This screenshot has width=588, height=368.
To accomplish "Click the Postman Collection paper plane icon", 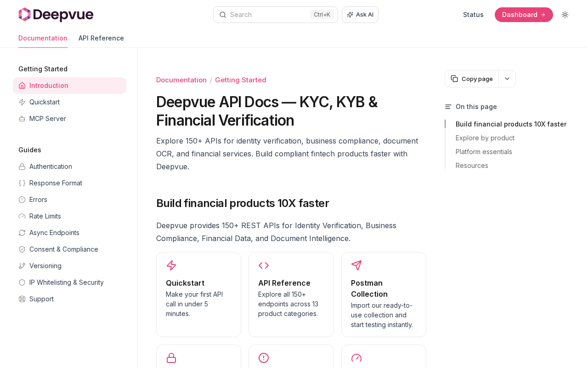I will [356, 265].
